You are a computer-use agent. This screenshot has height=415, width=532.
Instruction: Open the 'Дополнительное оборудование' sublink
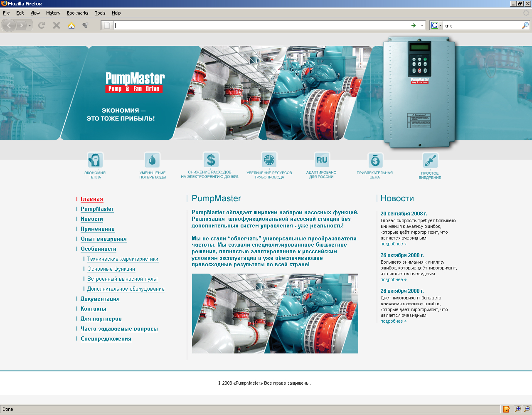pos(126,289)
